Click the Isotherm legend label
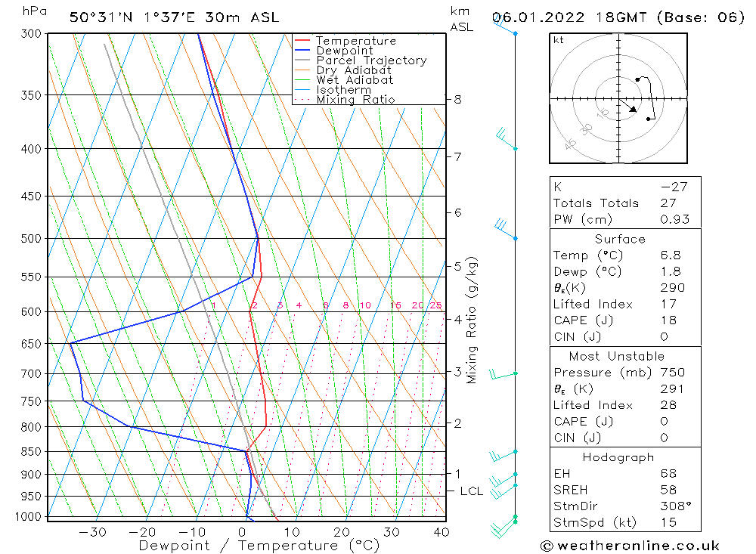 pyautogui.click(x=344, y=90)
